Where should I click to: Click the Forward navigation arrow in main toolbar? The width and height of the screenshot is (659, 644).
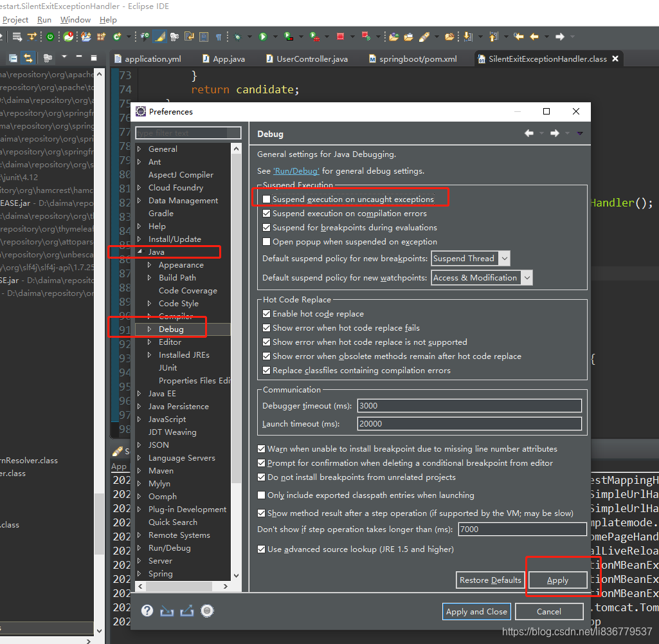tap(560, 37)
